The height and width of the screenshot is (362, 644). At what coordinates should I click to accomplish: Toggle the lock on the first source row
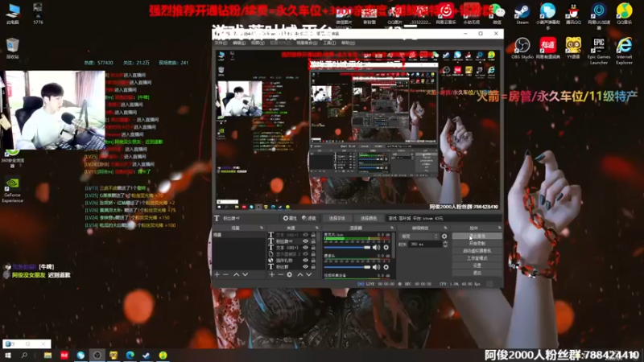coord(313,235)
